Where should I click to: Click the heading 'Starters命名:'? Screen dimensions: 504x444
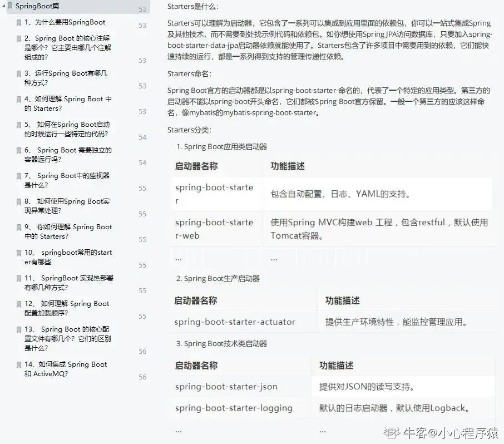(189, 73)
